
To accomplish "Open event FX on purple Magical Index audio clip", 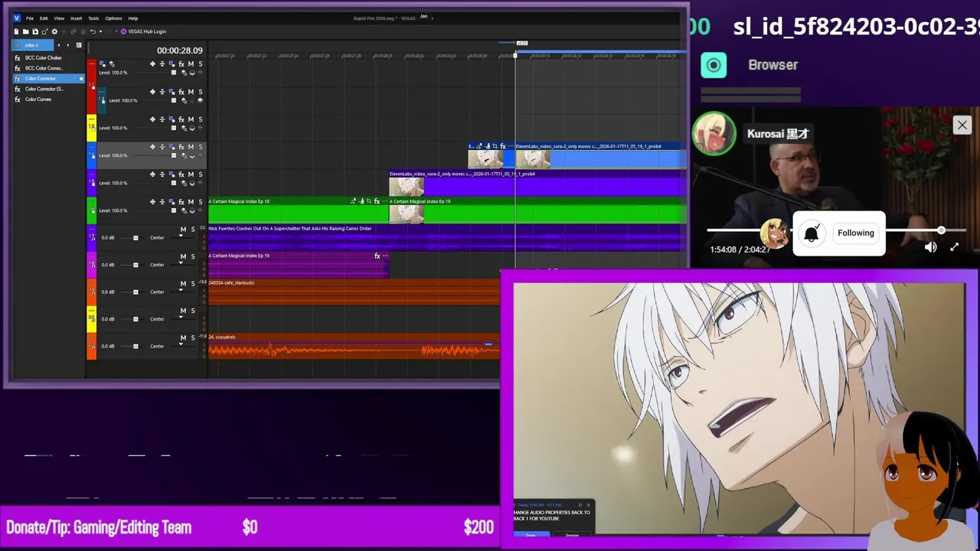I will (x=377, y=256).
